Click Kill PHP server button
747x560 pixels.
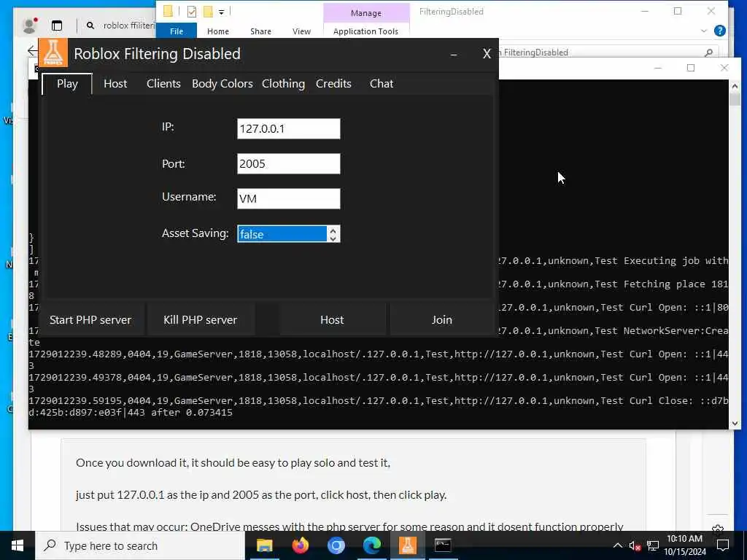200,320
